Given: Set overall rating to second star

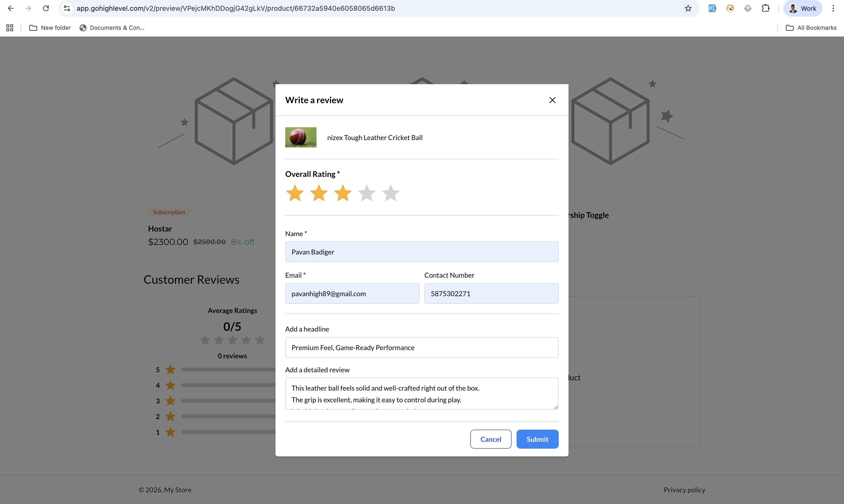Looking at the screenshot, I should pyautogui.click(x=319, y=193).
